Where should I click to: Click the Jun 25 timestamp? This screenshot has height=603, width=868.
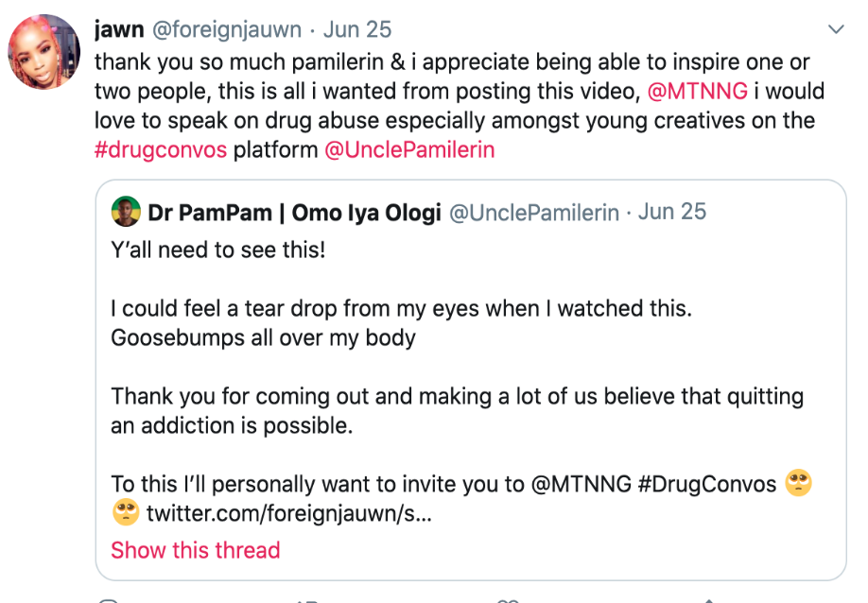[x=356, y=29]
